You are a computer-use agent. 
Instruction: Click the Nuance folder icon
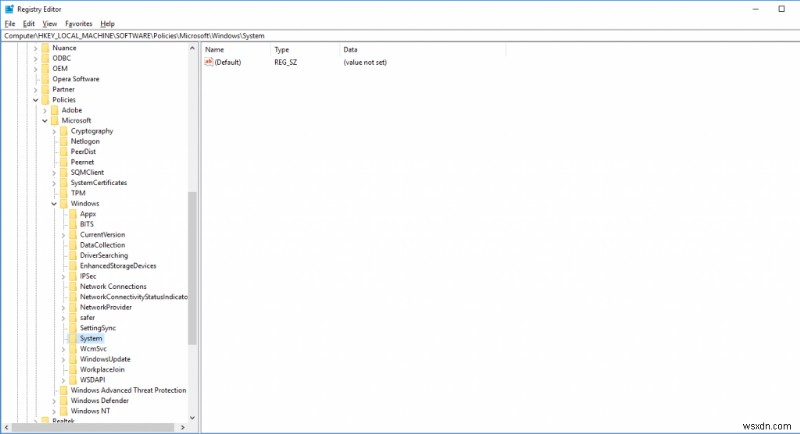tap(45, 48)
